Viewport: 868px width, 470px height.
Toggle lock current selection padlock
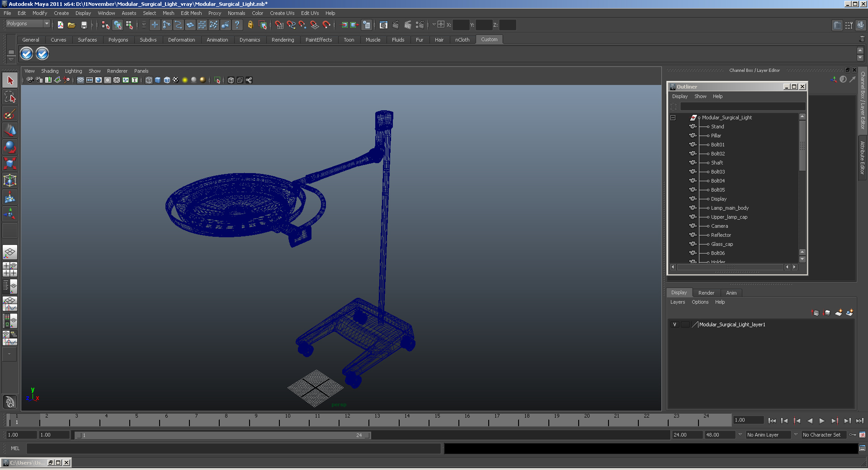point(250,25)
